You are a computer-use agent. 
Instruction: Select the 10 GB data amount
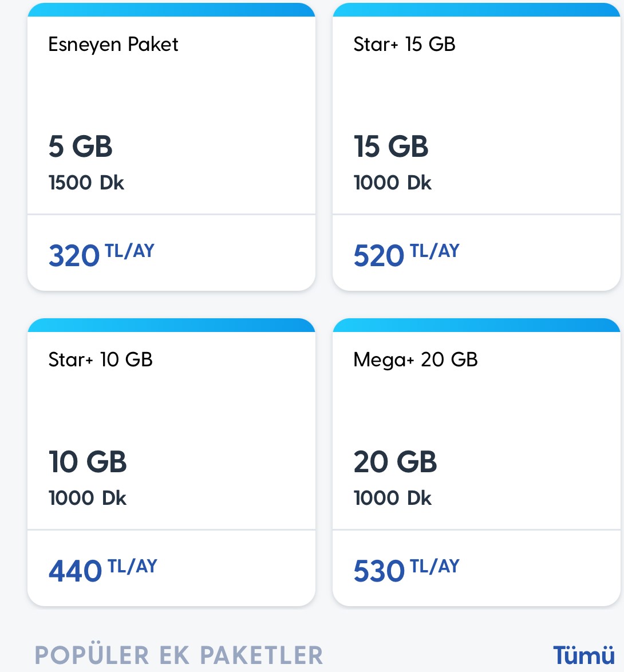pos(88,461)
